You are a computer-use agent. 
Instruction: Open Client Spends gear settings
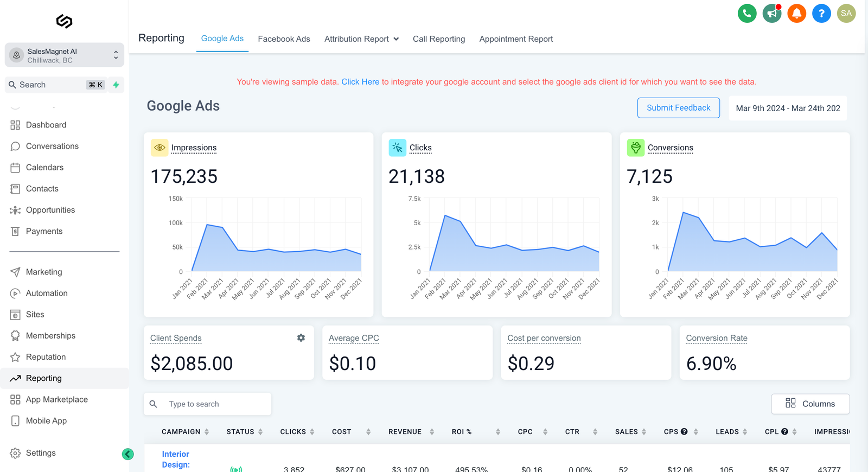coord(301,338)
